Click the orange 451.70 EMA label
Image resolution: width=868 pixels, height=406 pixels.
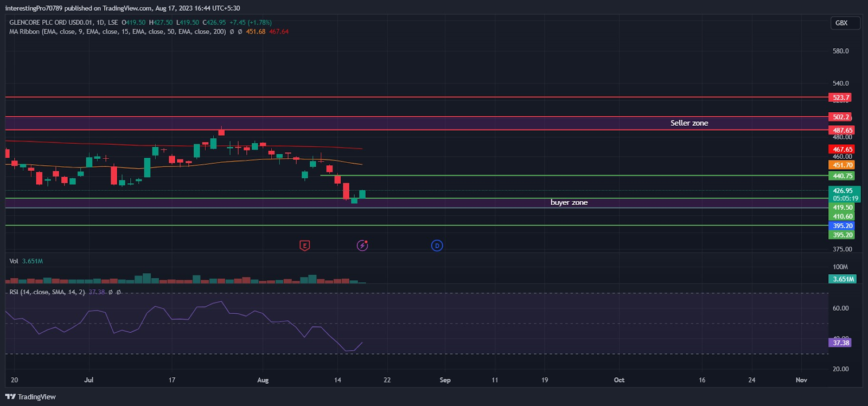(x=842, y=165)
